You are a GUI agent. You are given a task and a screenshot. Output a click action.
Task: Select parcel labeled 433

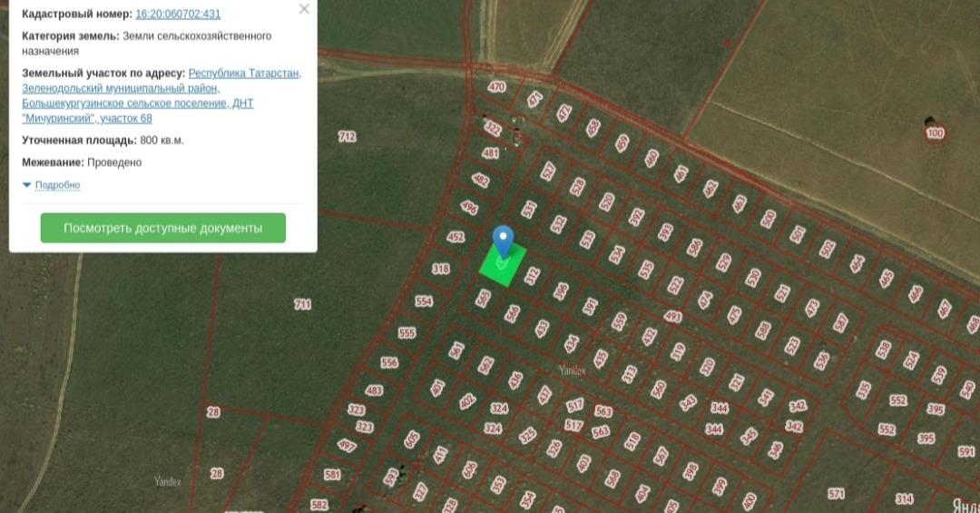pos(542,329)
